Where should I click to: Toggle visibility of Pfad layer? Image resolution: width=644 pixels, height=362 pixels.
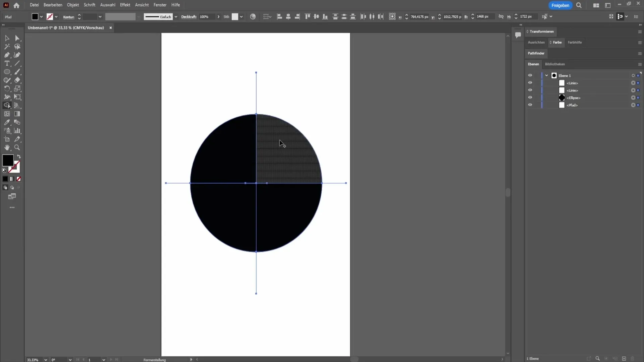point(530,105)
